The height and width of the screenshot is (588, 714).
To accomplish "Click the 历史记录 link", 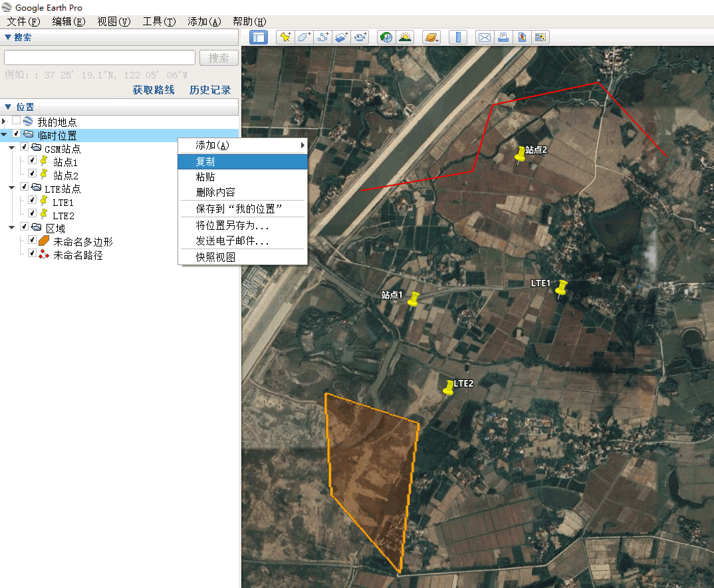I will click(x=210, y=90).
